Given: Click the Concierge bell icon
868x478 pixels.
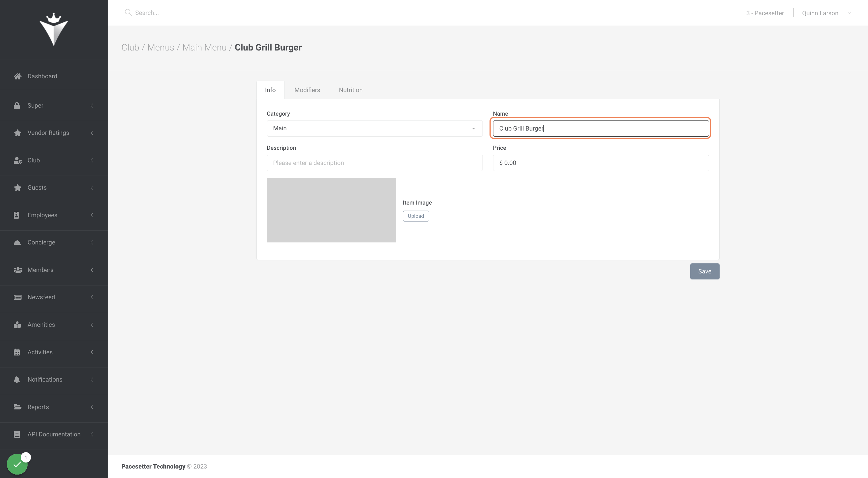Looking at the screenshot, I should tap(17, 242).
